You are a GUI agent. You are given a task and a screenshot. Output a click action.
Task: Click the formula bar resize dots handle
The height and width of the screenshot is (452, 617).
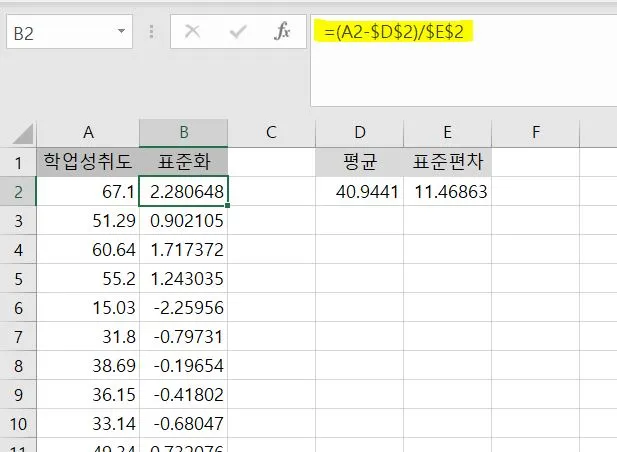[x=151, y=31]
